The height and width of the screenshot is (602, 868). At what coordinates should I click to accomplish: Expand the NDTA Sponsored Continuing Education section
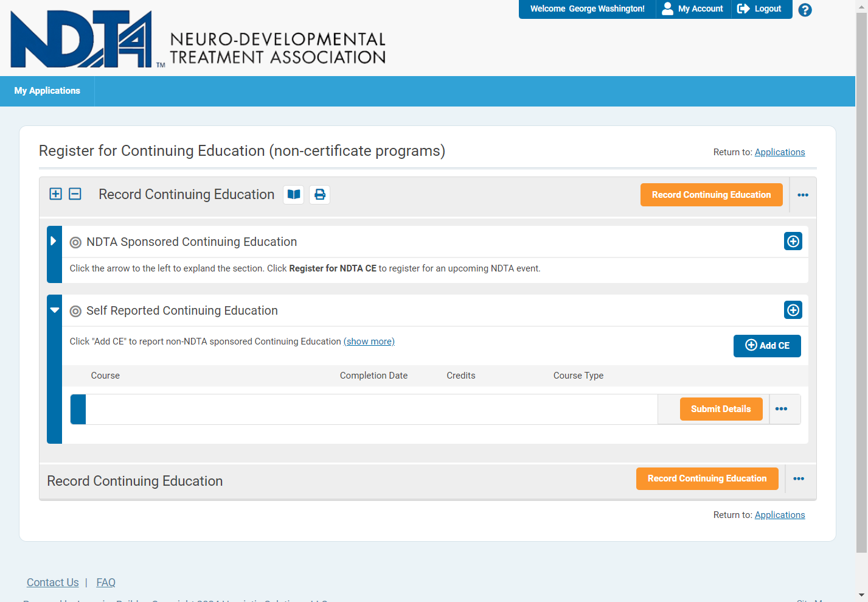point(54,241)
